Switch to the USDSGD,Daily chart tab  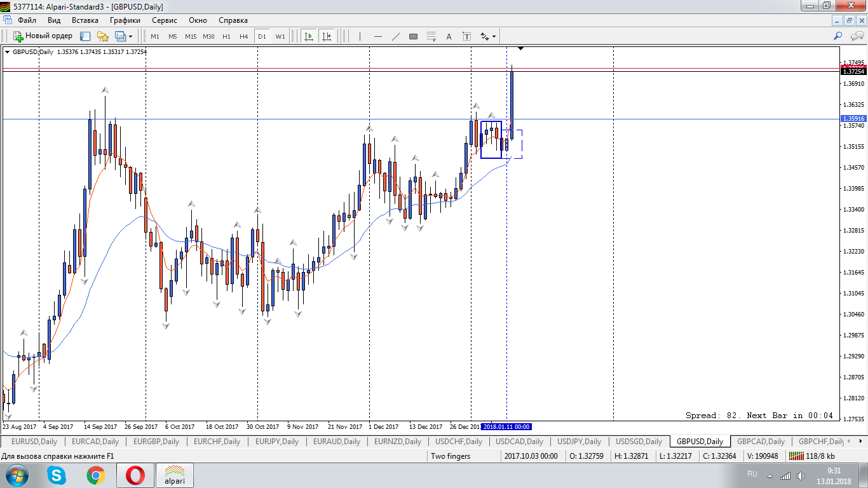coord(639,441)
